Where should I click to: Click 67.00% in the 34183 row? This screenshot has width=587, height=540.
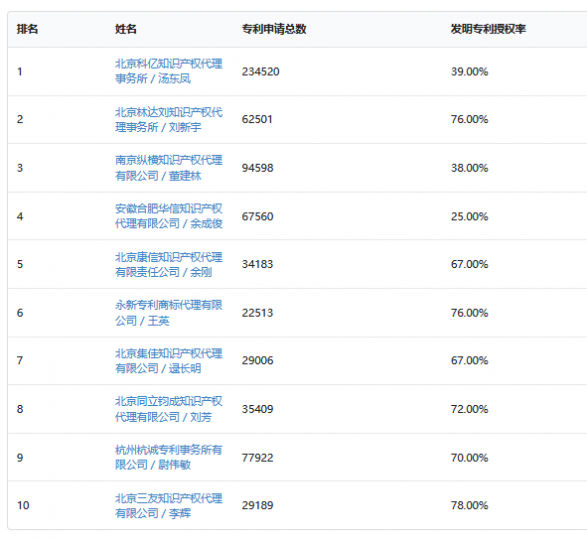click(469, 264)
